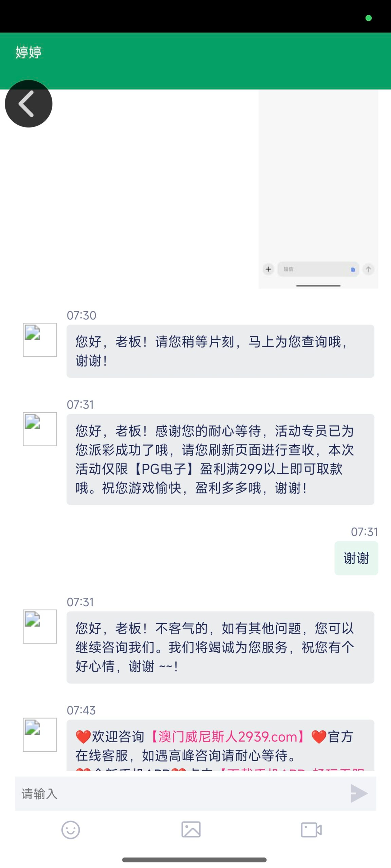This screenshot has height=868, width=391.
Task: Tap the 谢谢 sent message bubble
Action: pyautogui.click(x=356, y=558)
